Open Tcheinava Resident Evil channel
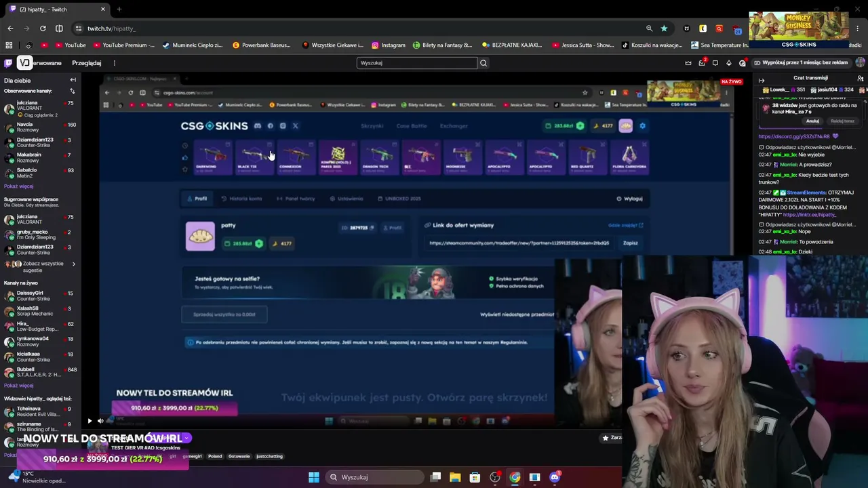The height and width of the screenshot is (488, 868). (x=39, y=411)
